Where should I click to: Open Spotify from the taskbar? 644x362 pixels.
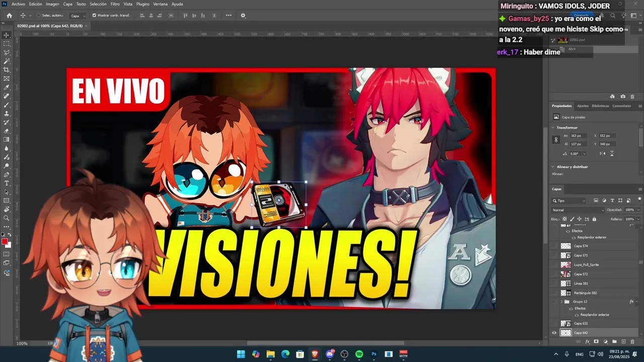point(359,354)
